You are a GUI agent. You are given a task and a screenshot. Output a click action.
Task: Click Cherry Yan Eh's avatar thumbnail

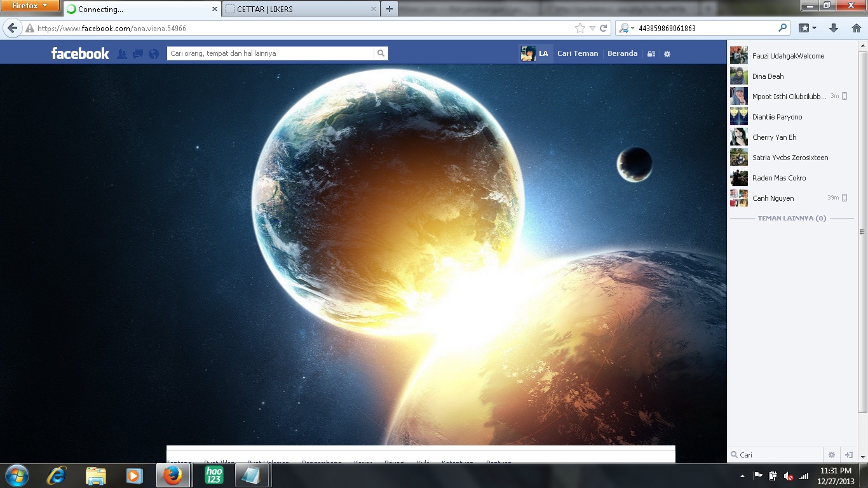[739, 137]
